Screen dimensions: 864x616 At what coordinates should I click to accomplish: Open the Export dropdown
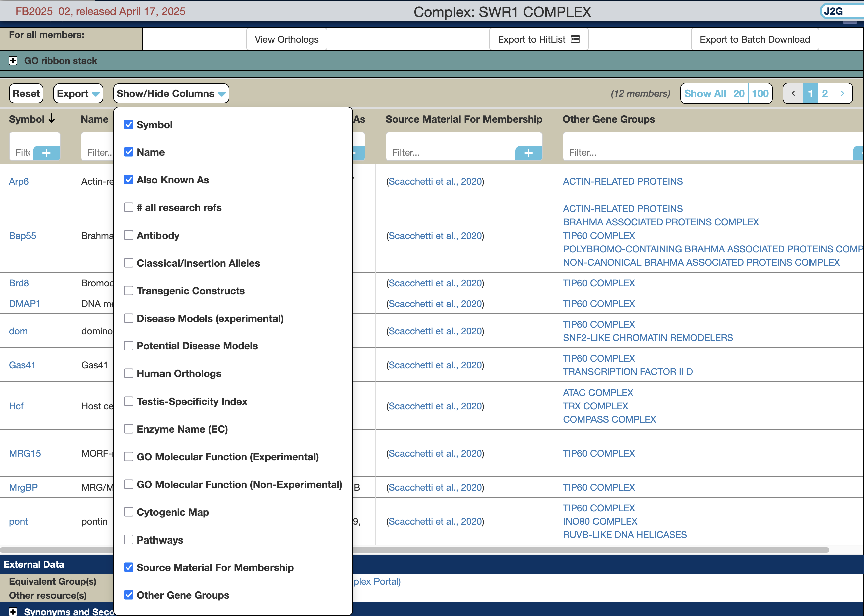78,93
